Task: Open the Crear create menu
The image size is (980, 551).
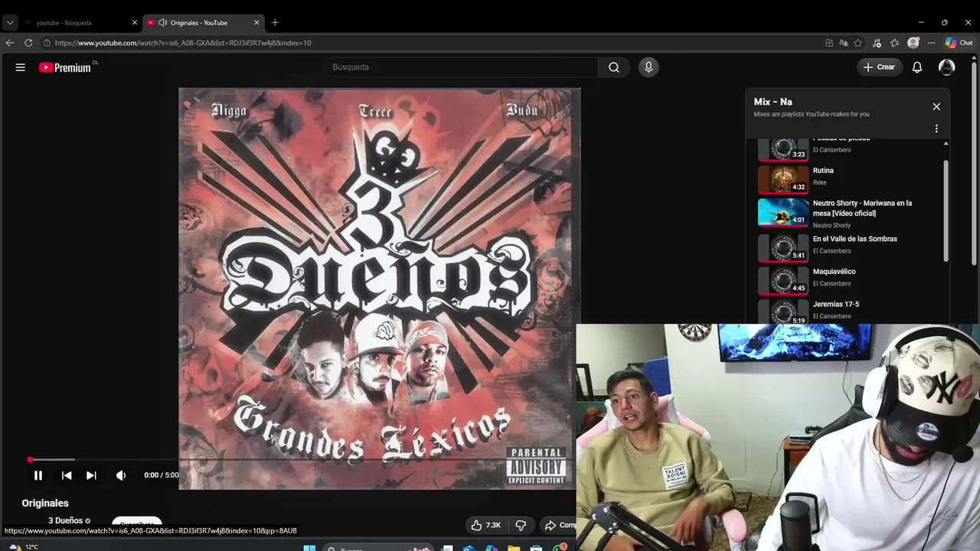Action: [x=879, y=67]
